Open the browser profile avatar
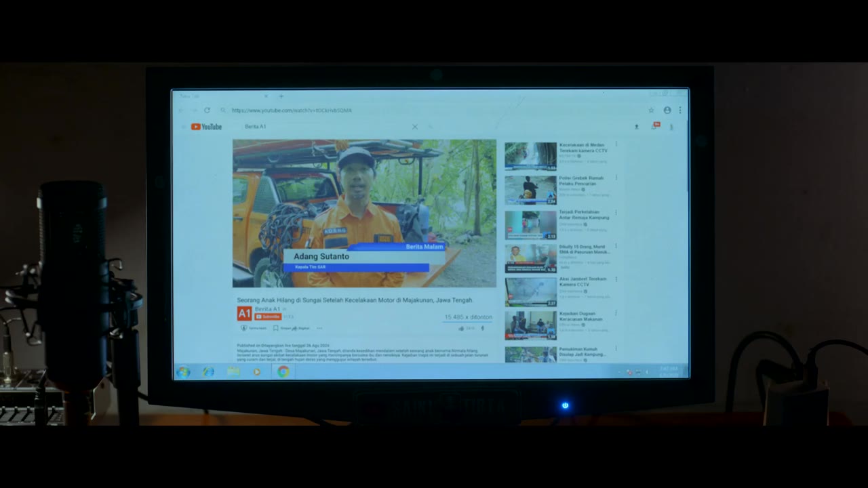The image size is (868, 488). tap(667, 110)
